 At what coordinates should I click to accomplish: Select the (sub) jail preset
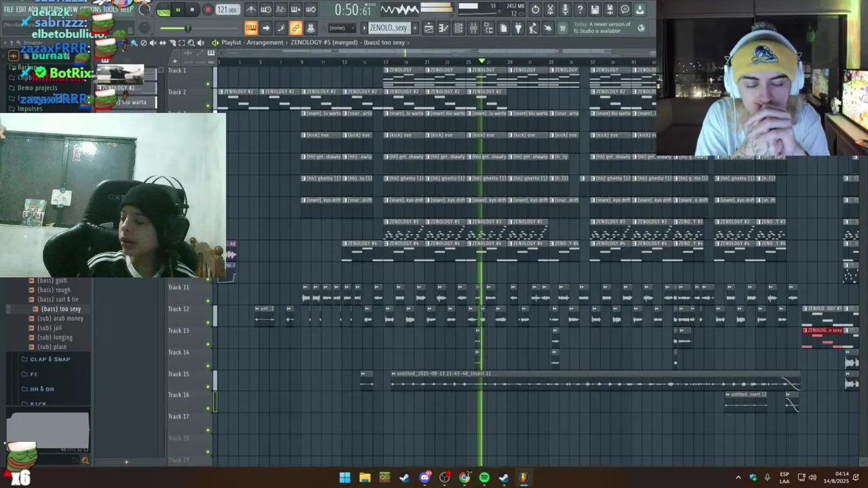tap(50, 328)
